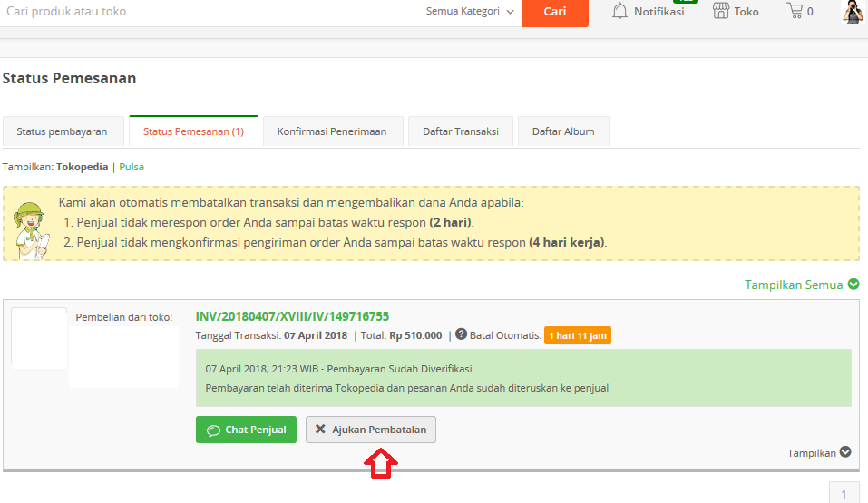The height and width of the screenshot is (503, 868).
Task: Go to page 1 in pagination
Action: [x=844, y=494]
